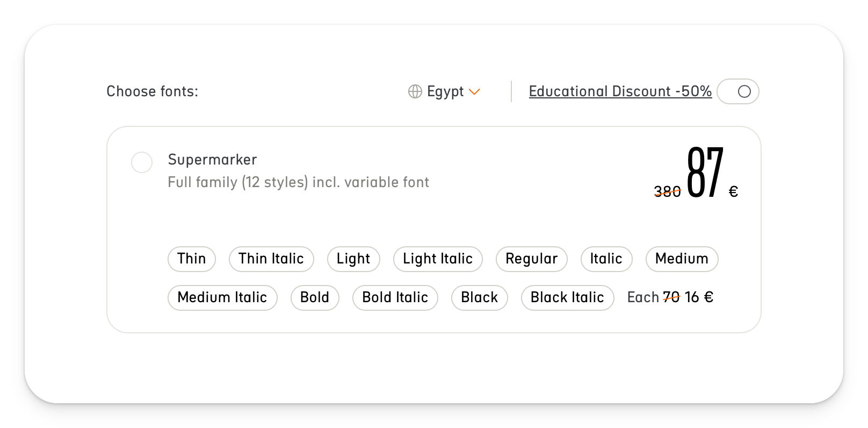Viewport: 868px width, 428px height.
Task: Select the Black weight option
Action: pyautogui.click(x=479, y=297)
